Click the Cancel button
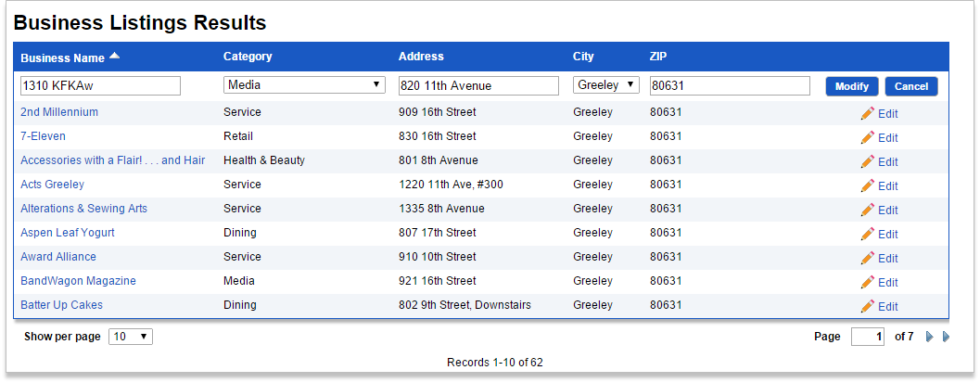Viewport: 980px width, 383px height. (911, 86)
